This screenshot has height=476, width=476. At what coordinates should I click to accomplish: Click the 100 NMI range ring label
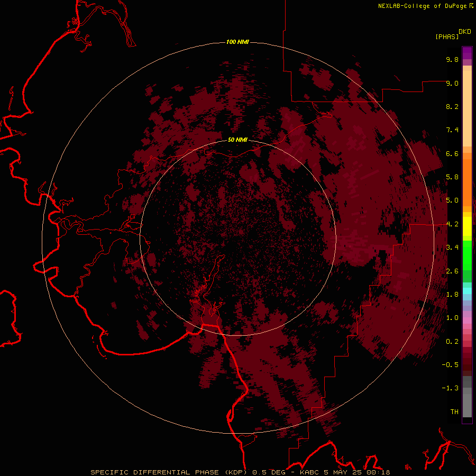click(x=237, y=42)
